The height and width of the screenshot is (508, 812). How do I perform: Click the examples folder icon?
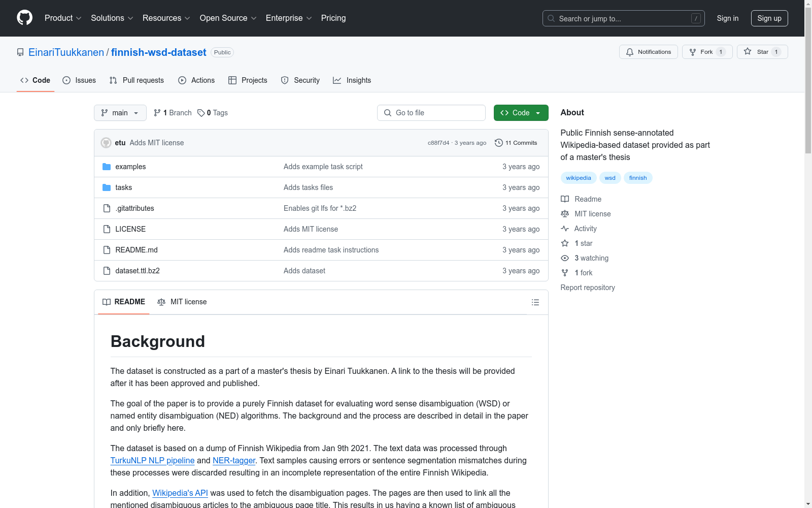[107, 167]
